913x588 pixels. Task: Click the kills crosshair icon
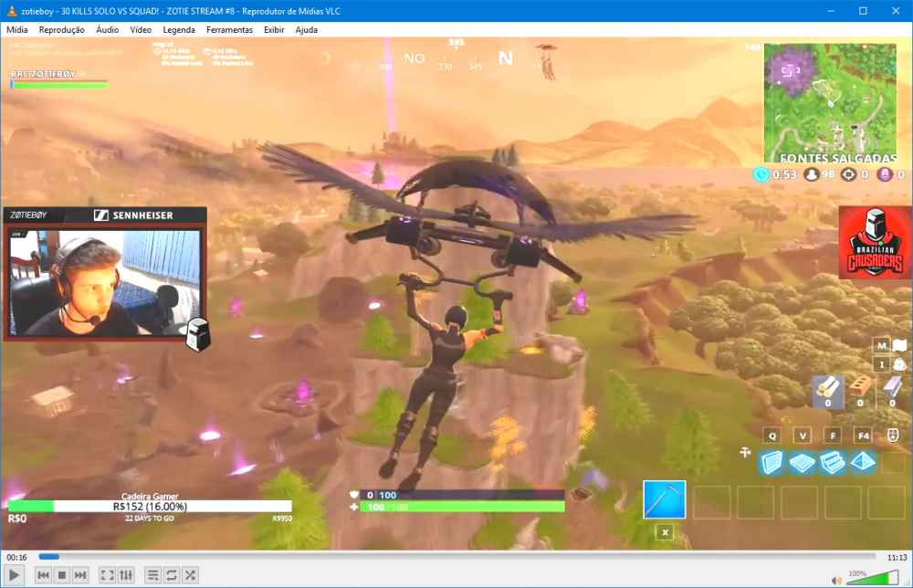tap(848, 174)
